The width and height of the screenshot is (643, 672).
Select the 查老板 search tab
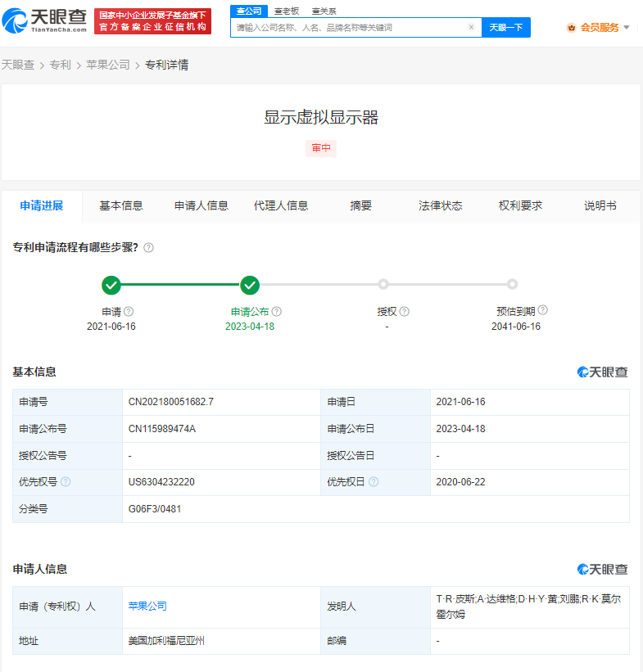coord(286,11)
